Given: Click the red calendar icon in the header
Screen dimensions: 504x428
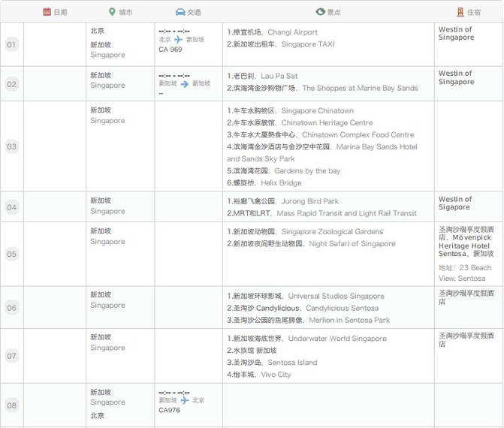Looking at the screenshot, I should pos(47,12).
